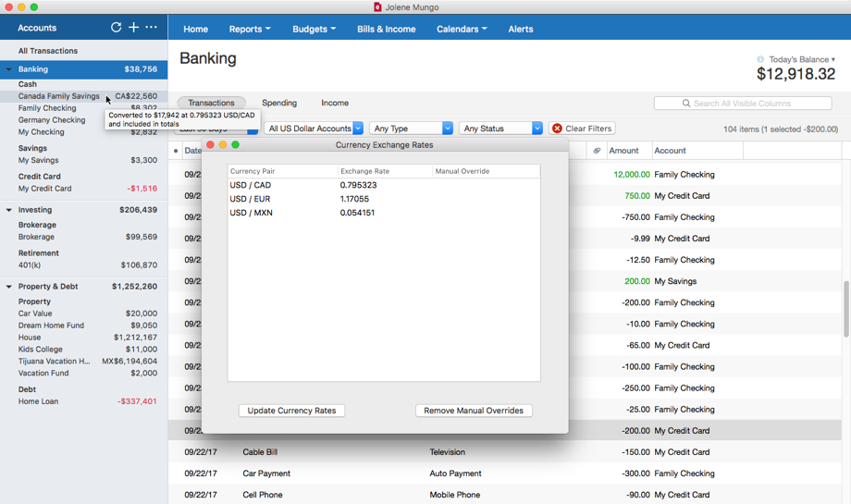Select Vacation Fund account
851x504 pixels.
click(x=83, y=374)
